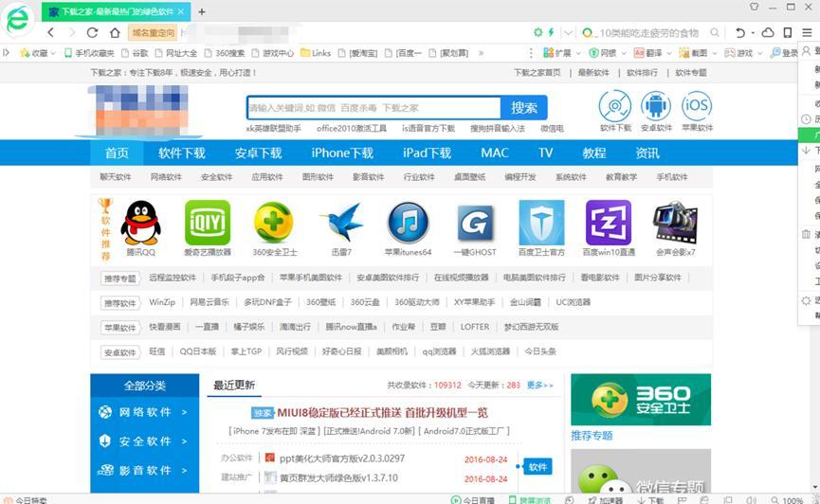Viewport: 820px width, 504px height.
Task: Open the 软件排行 top link
Action: [x=642, y=73]
